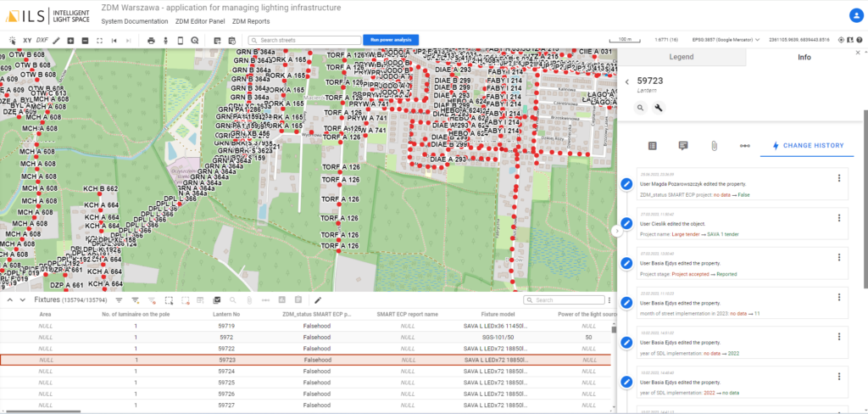Viewport: 868px width, 414px height.
Task: Collapse the side panel using the arrow handle
Action: [617, 230]
